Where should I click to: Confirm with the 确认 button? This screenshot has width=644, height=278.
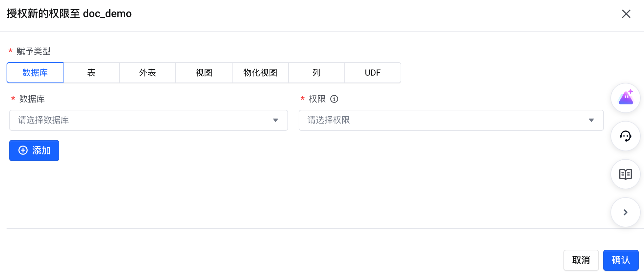click(621, 260)
